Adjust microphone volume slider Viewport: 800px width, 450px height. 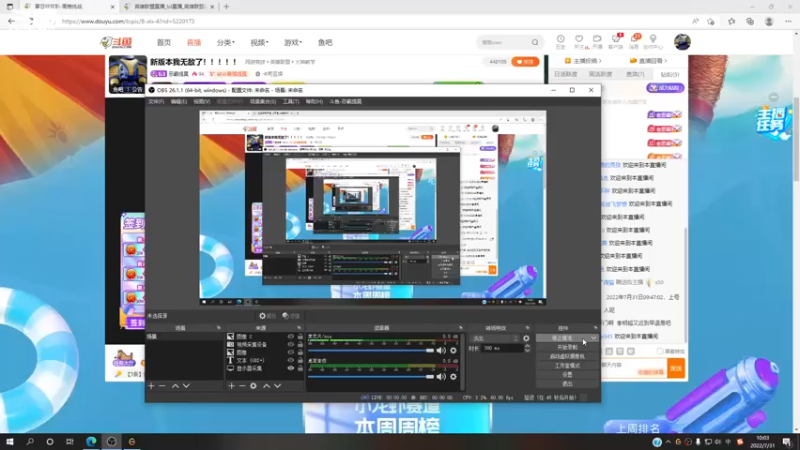pyautogui.click(x=371, y=351)
